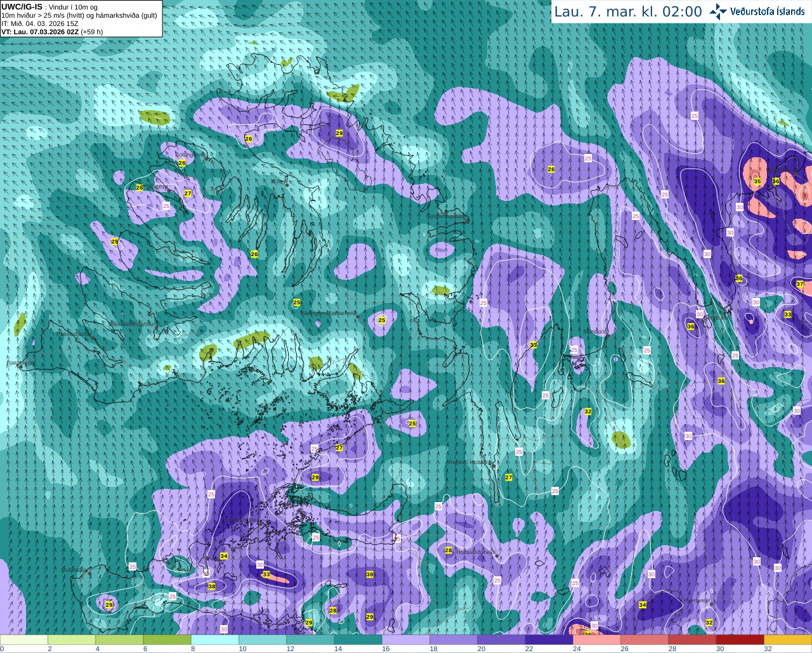The width and height of the screenshot is (812, 653).
Task: Click the Reykir í Hrútafirði station label
Action: click(x=470, y=462)
